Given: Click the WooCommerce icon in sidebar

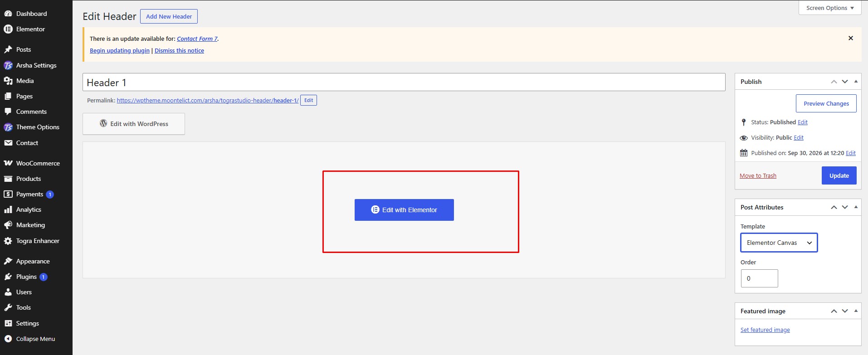Looking at the screenshot, I should [8, 163].
